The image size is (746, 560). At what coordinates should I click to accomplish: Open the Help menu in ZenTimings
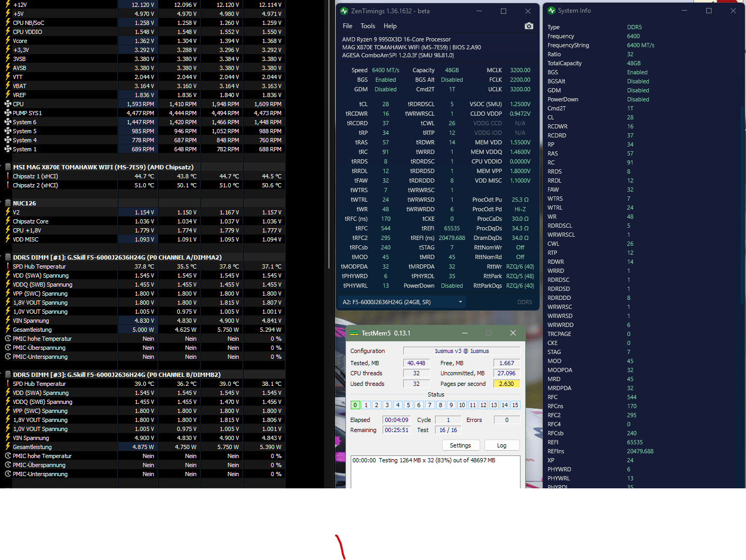390,26
